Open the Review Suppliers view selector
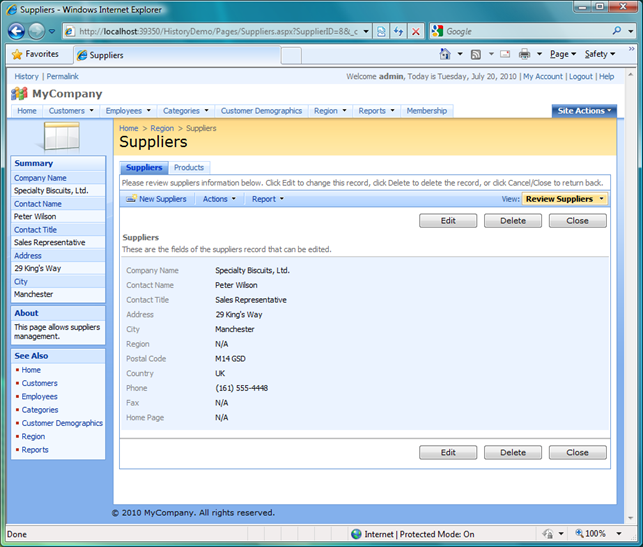Screen dimensions: 643x547 pyautogui.click(x=565, y=199)
